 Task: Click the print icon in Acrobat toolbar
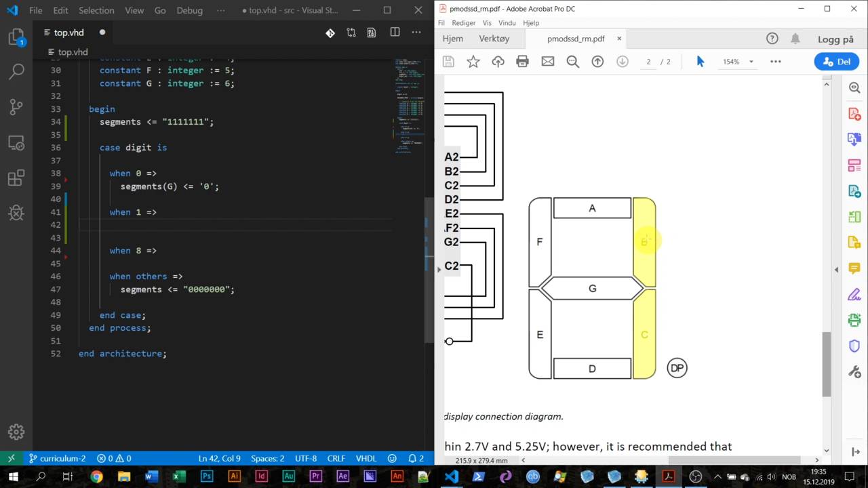click(x=522, y=62)
